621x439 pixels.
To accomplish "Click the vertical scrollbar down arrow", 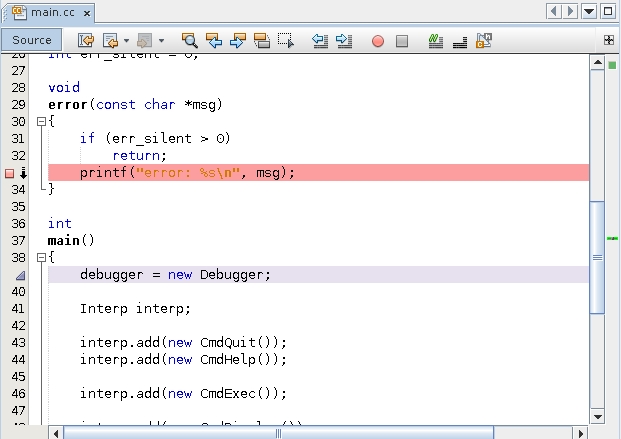I will 597,417.
